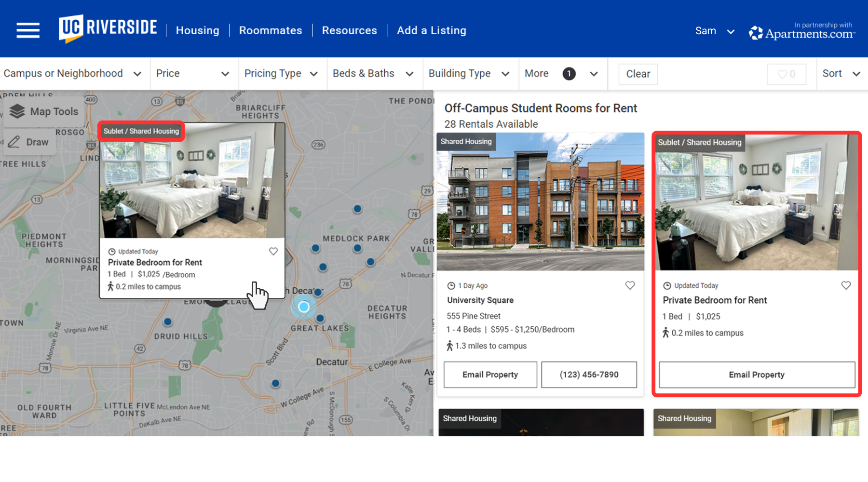Open Map Tools layers panel
This screenshot has height=482, width=868.
[x=44, y=111]
